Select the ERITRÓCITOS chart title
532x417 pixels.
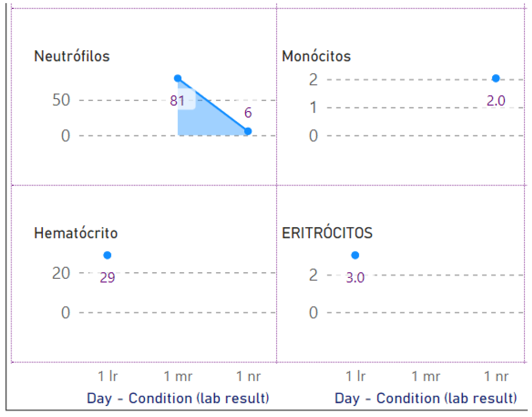point(327,233)
